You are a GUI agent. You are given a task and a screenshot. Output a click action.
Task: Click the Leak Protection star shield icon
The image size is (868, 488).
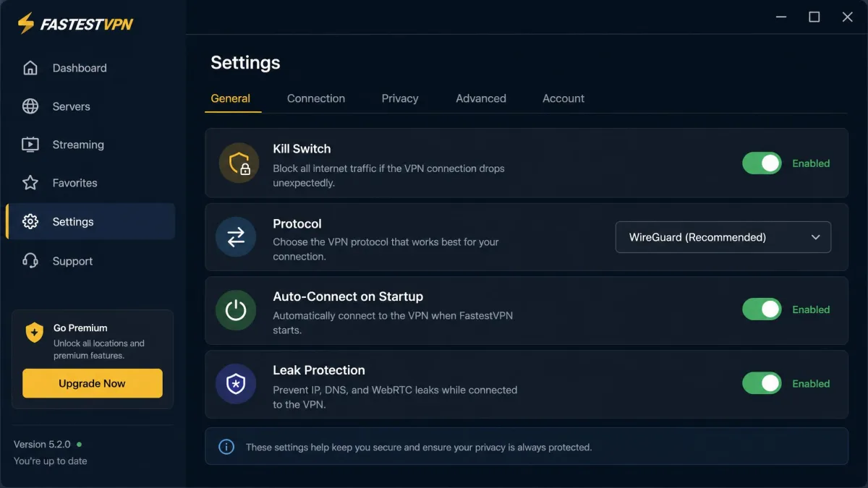click(x=236, y=384)
